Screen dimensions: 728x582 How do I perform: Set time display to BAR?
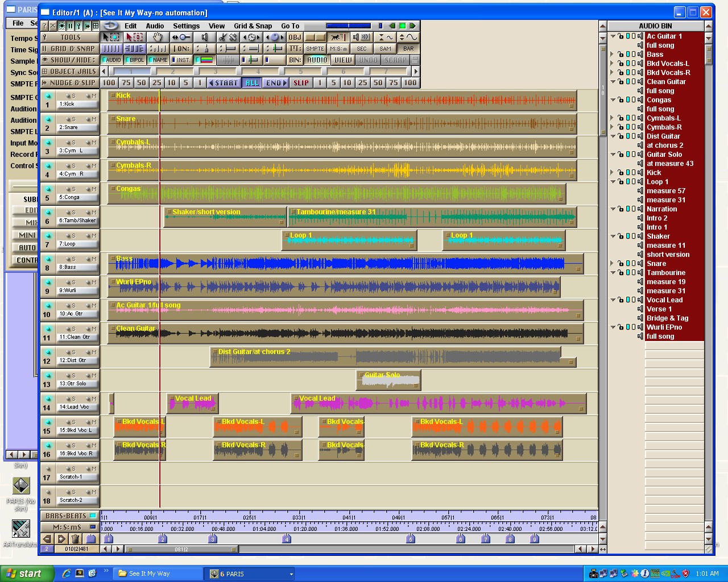(408, 49)
